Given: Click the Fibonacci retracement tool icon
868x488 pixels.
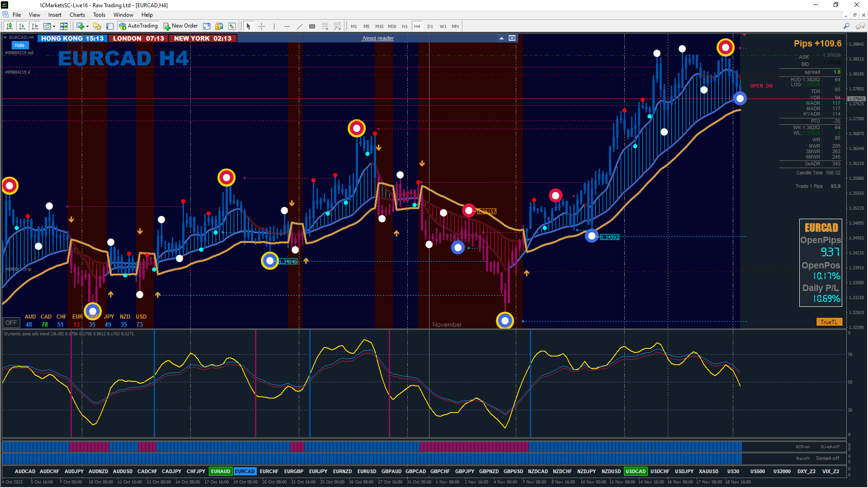Looking at the screenshot, I should 325,26.
